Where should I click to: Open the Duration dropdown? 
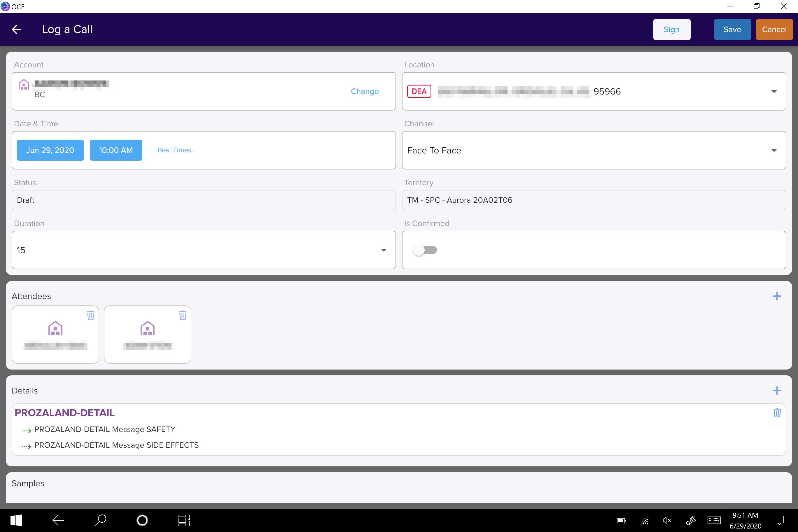384,250
